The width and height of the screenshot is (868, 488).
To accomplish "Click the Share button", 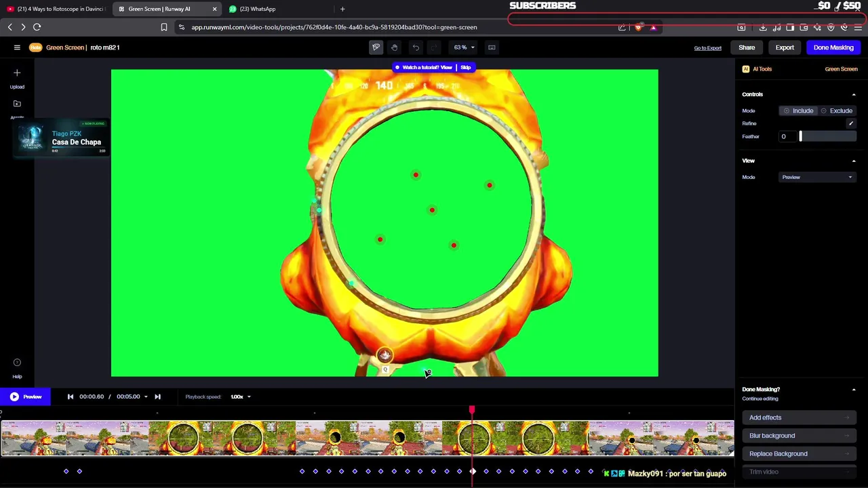I will 747,47.
